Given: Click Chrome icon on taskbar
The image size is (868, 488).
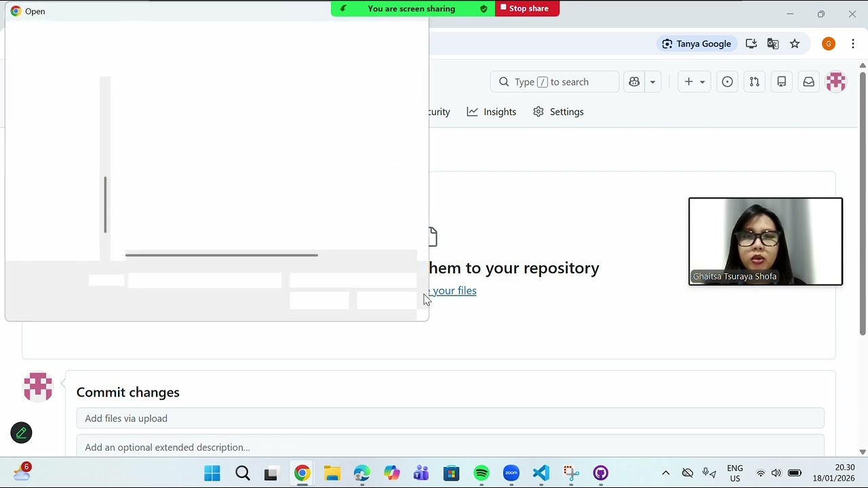Looking at the screenshot, I should (x=302, y=473).
